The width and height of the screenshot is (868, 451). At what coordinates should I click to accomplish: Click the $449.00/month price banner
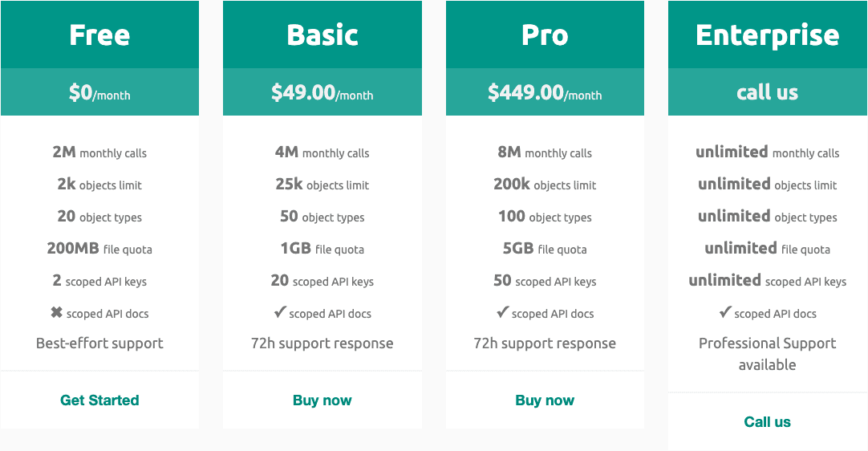click(545, 92)
